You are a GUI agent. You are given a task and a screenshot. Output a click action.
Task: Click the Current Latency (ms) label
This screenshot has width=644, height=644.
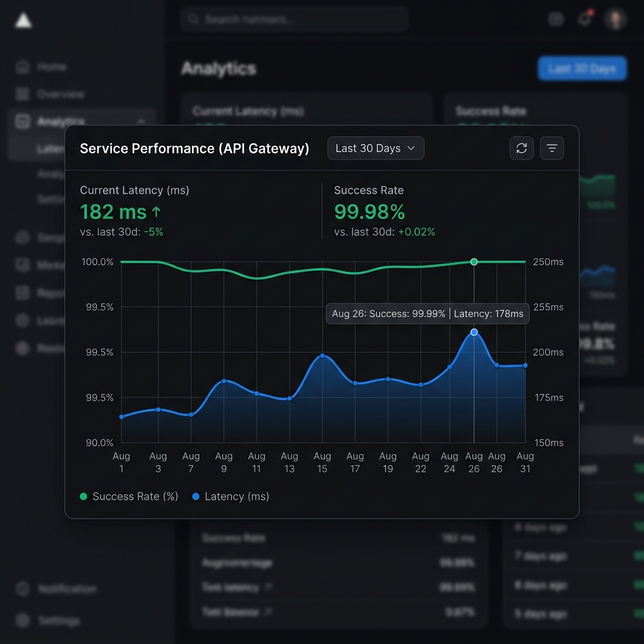[x=135, y=190]
